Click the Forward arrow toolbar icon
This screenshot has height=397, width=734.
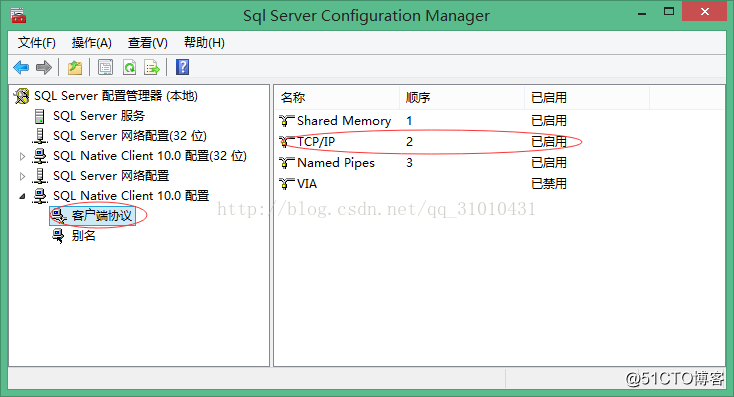pyautogui.click(x=44, y=67)
